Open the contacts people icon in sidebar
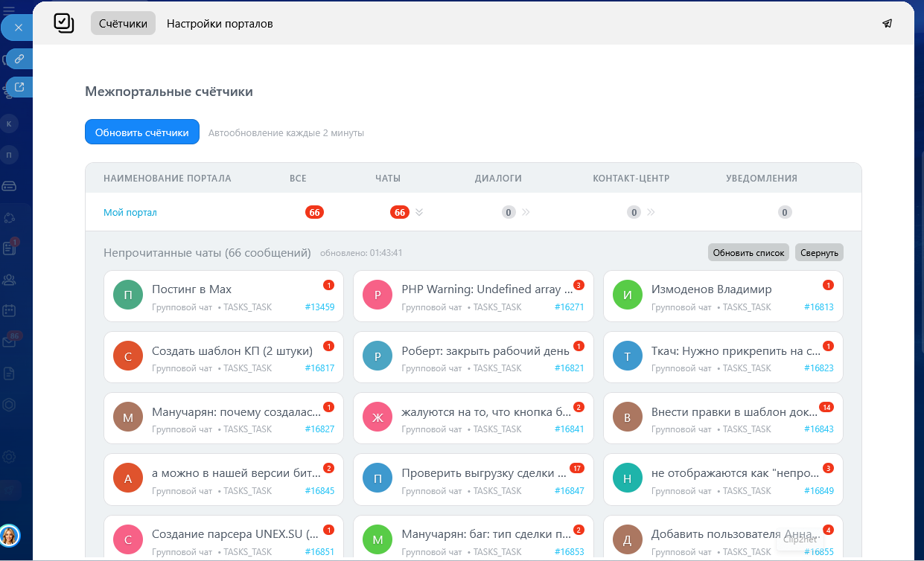The height and width of the screenshot is (561, 924). point(10,280)
